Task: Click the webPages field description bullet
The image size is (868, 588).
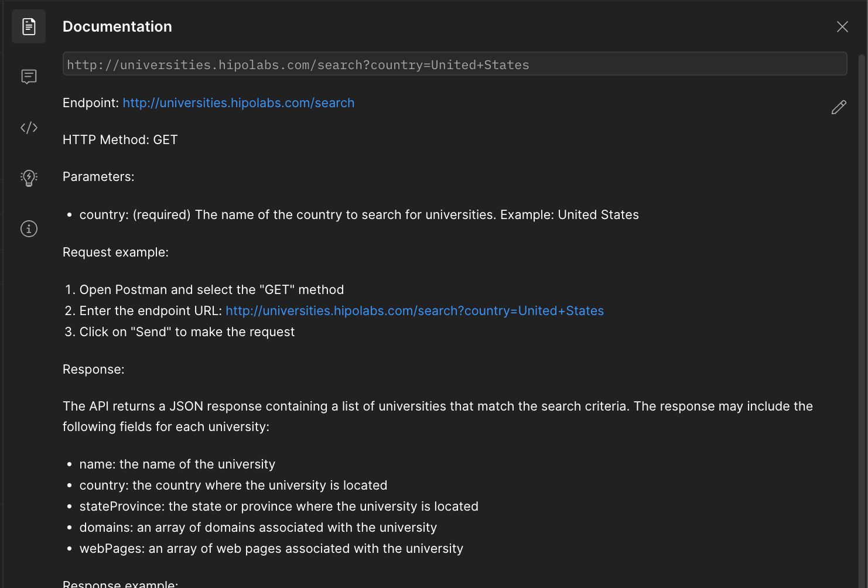Action: pyautogui.click(x=271, y=549)
